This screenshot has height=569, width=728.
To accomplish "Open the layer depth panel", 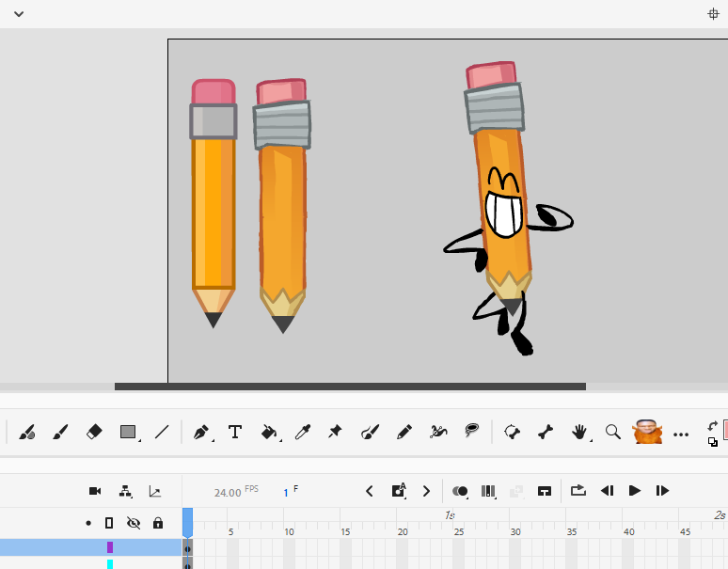I will [154, 491].
